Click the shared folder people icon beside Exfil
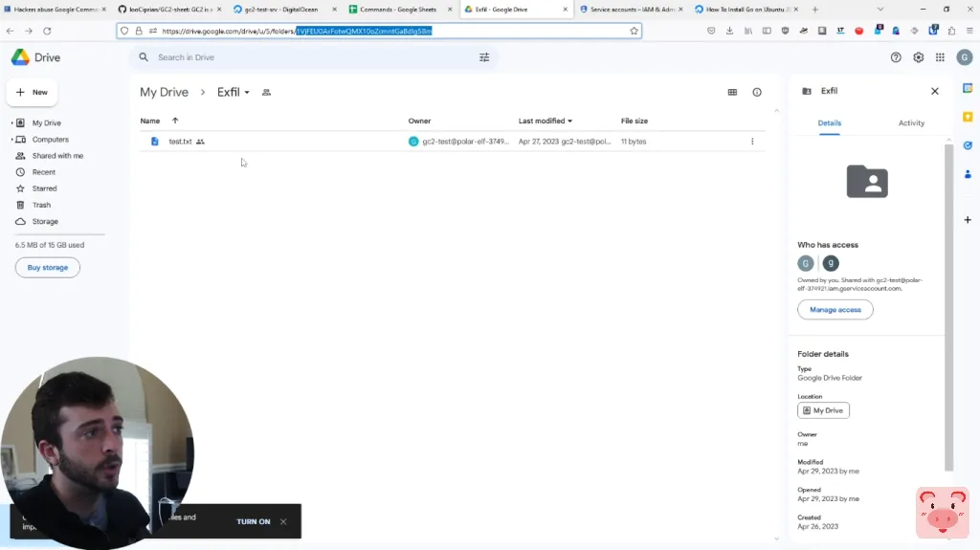This screenshot has height=550, width=980. pyautogui.click(x=266, y=93)
